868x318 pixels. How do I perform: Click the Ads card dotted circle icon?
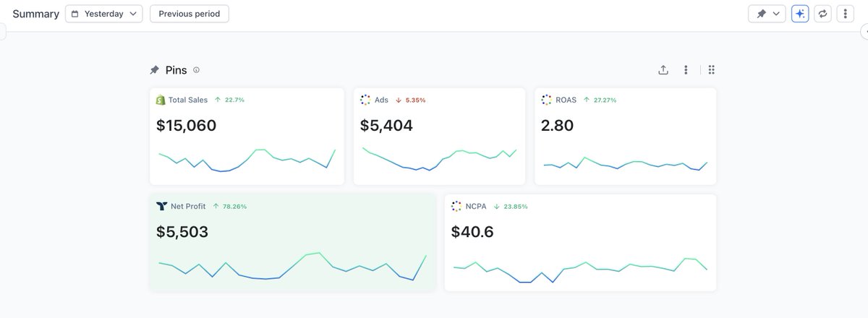coord(365,100)
